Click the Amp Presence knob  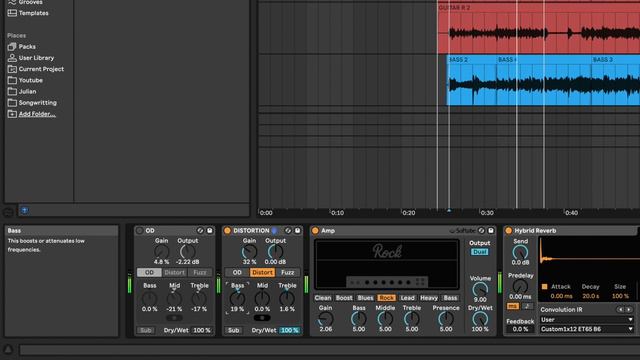point(446,319)
